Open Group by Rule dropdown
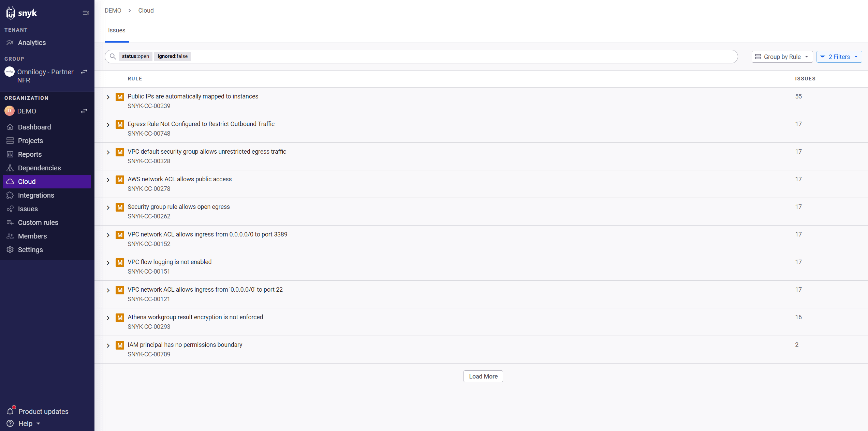868x431 pixels. pyautogui.click(x=782, y=57)
